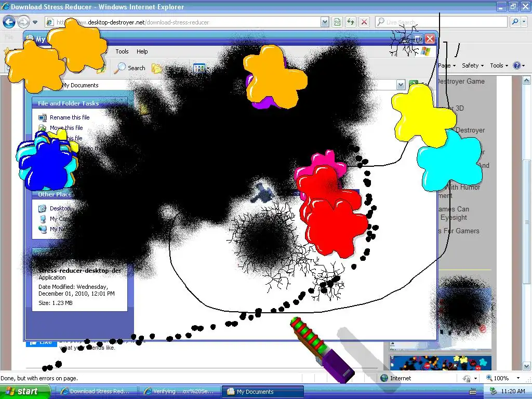Click the 11:20 AM clock

pos(513,391)
